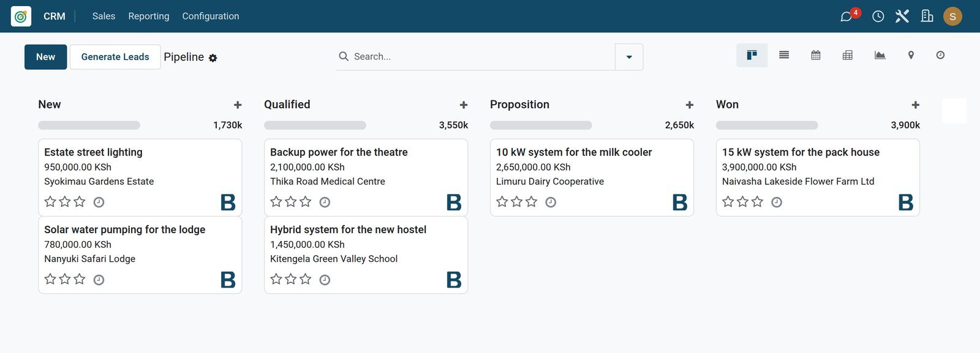Switch to Graph view
The height and width of the screenshot is (353, 980).
coord(880,56)
